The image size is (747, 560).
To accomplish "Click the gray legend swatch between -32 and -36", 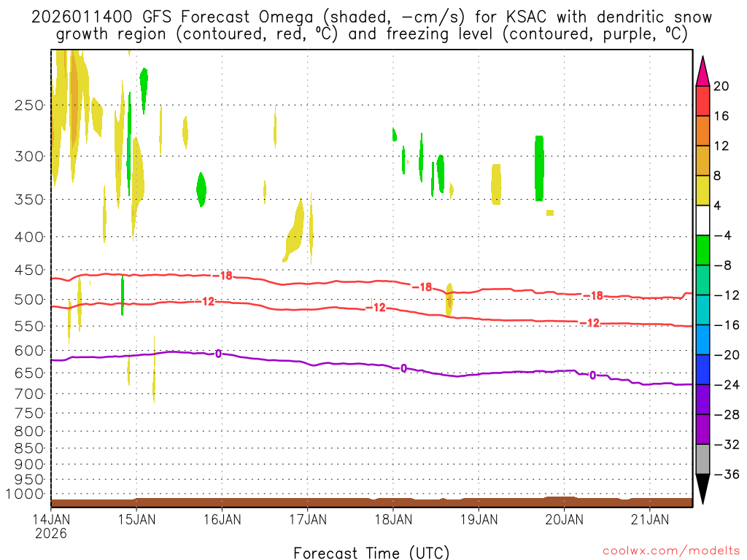I will 703,459.
